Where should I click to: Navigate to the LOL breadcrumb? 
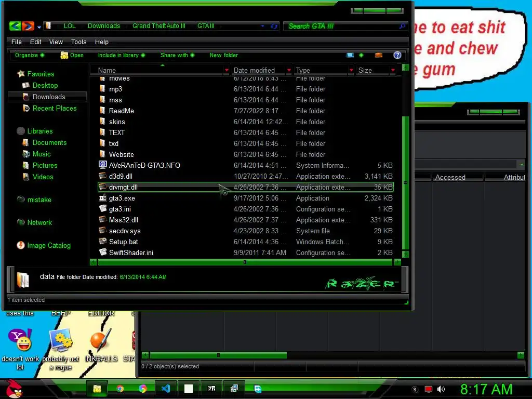pyautogui.click(x=70, y=26)
